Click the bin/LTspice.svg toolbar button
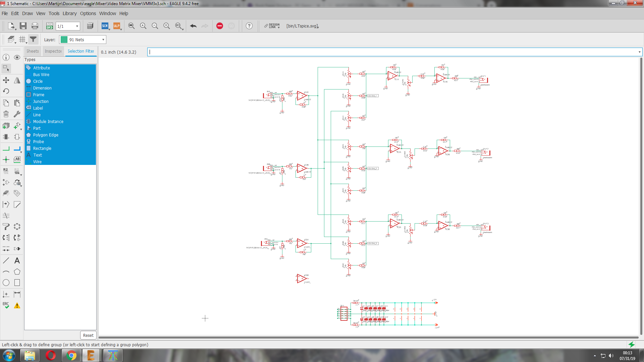 click(302, 26)
